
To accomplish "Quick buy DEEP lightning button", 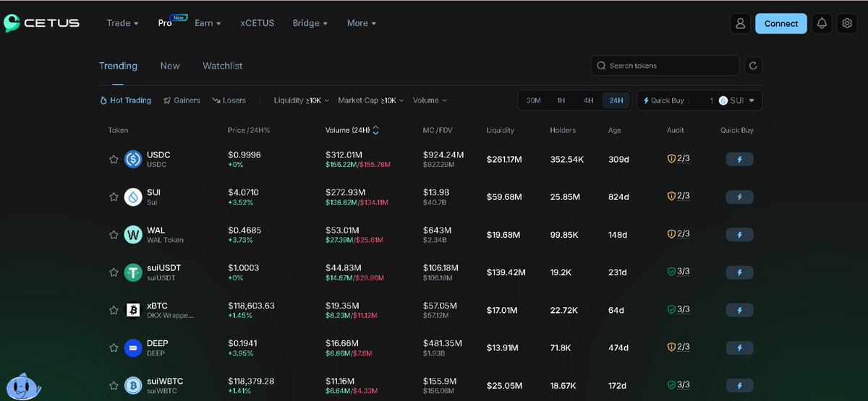I will [739, 348].
